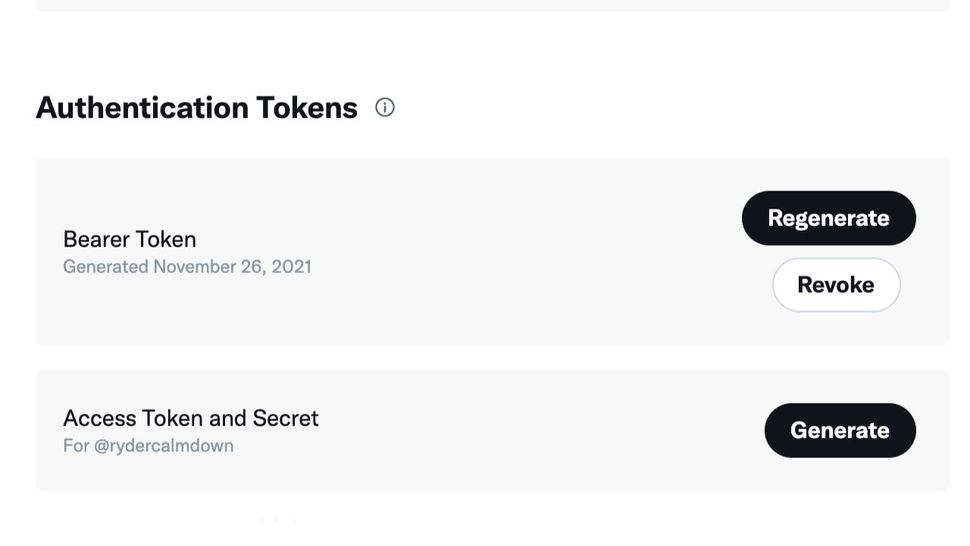This screenshot has width=970, height=546.
Task: Generate the Access Token and Secret
Action: click(840, 430)
